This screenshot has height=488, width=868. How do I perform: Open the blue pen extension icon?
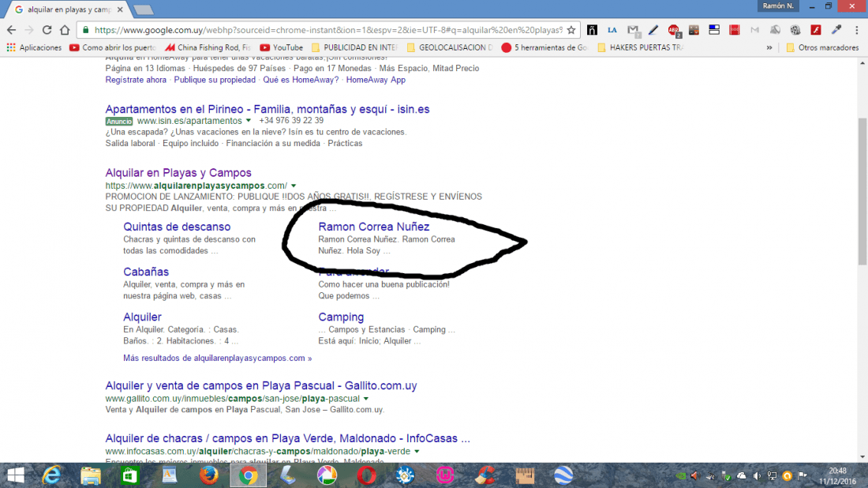click(653, 30)
